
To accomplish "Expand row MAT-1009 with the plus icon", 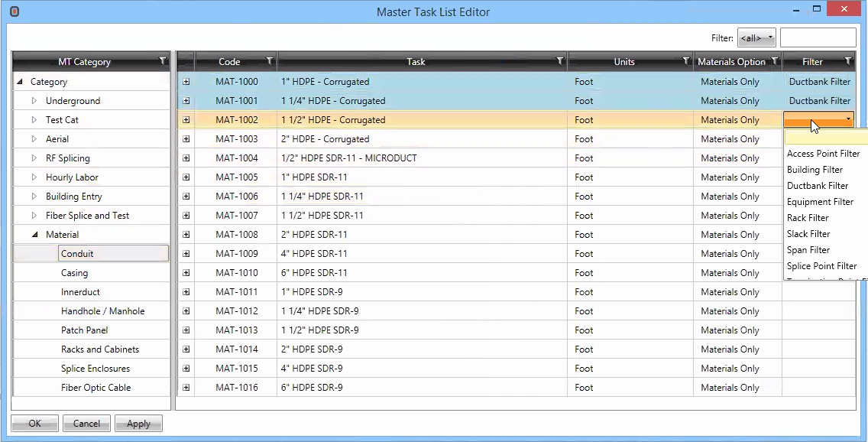I will pyautogui.click(x=186, y=254).
